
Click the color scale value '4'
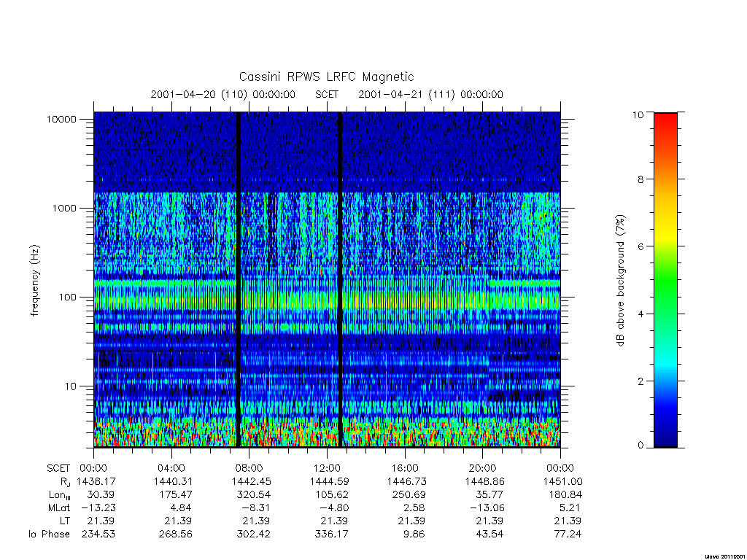(641, 314)
